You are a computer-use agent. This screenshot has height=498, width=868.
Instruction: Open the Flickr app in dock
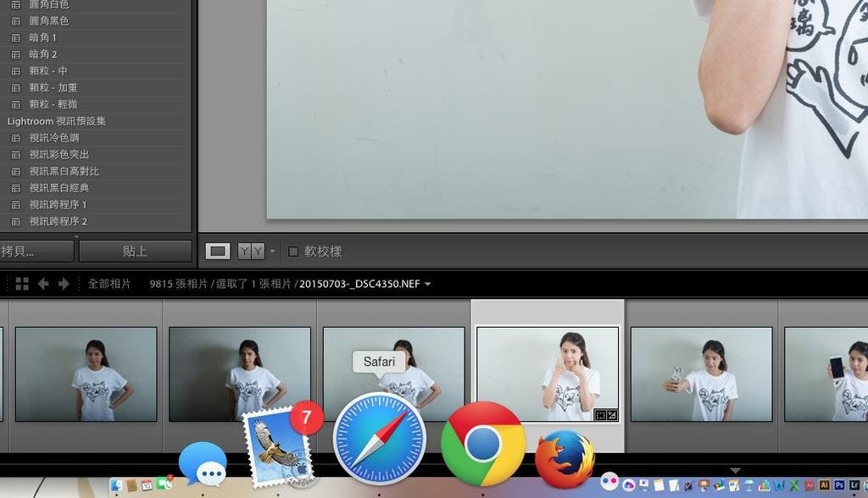[609, 481]
